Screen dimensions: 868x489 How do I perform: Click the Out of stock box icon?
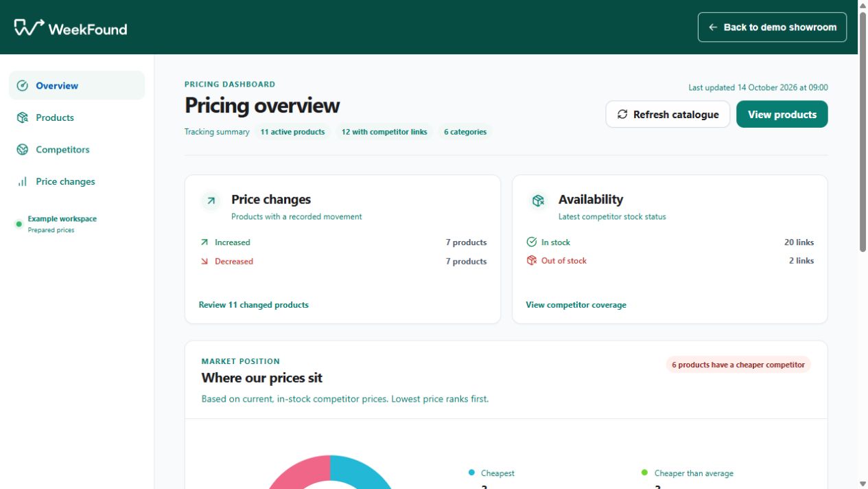(532, 260)
